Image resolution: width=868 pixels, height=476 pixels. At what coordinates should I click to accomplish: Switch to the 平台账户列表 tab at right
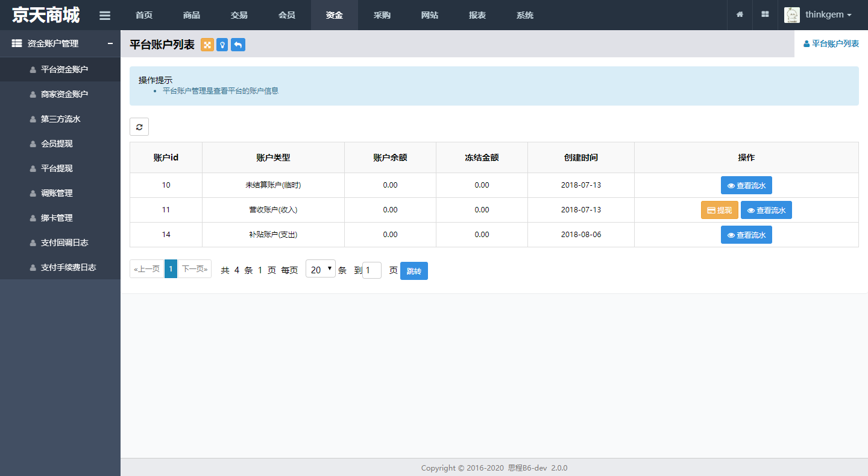pos(831,43)
